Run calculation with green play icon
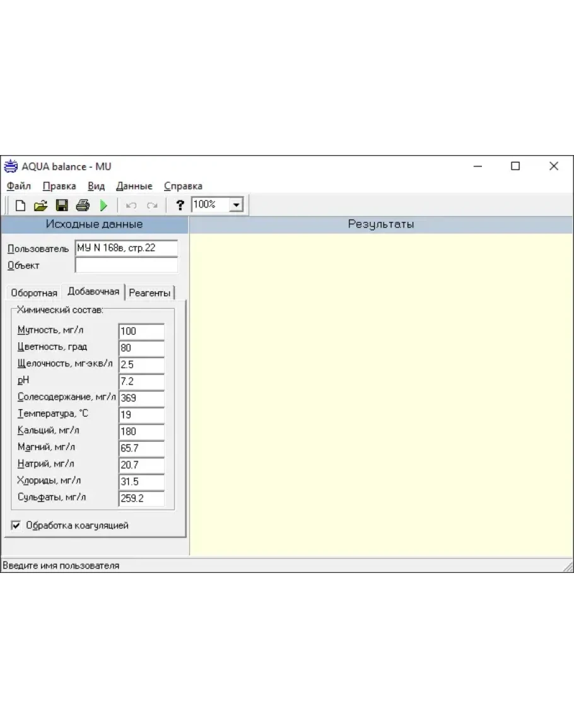This screenshot has width=574, height=728. (103, 205)
